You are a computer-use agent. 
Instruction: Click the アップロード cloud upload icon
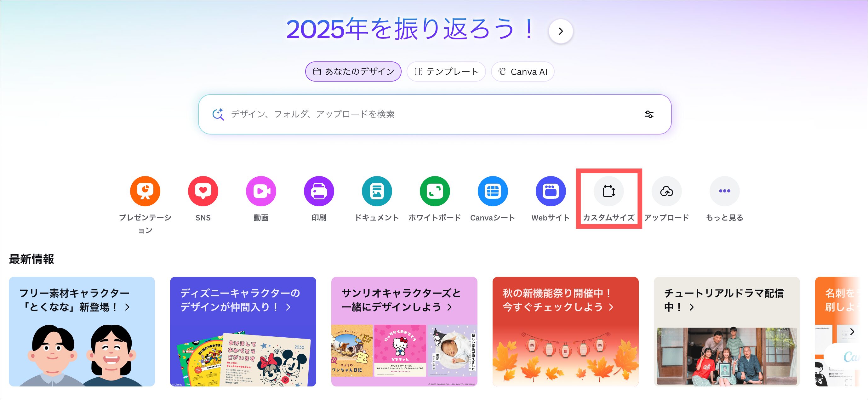tap(666, 191)
